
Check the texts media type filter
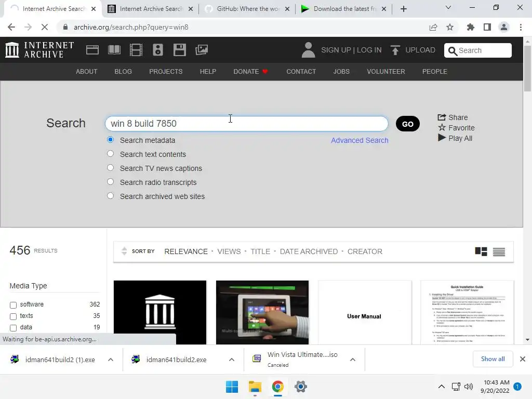click(x=13, y=316)
